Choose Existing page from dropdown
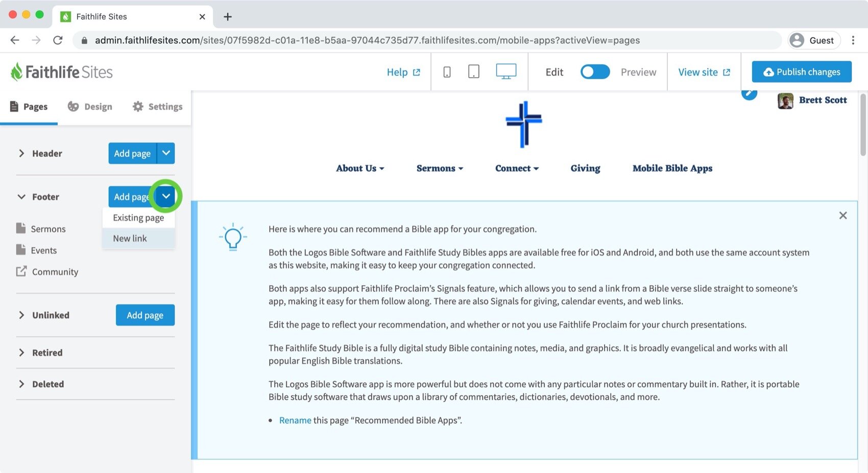 pyautogui.click(x=138, y=218)
